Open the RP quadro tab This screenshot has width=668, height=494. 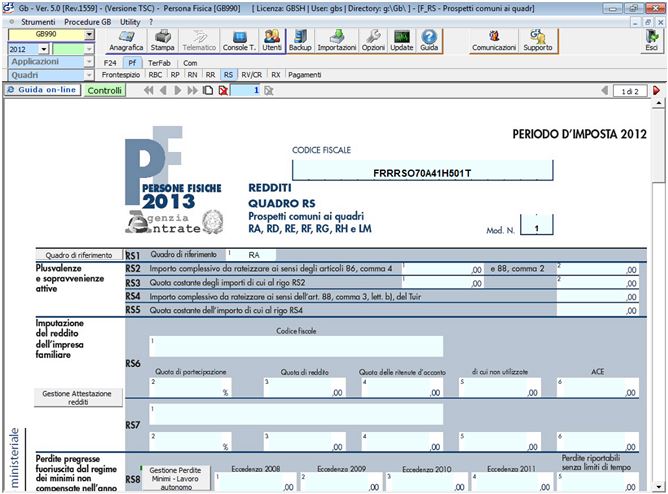[175, 75]
